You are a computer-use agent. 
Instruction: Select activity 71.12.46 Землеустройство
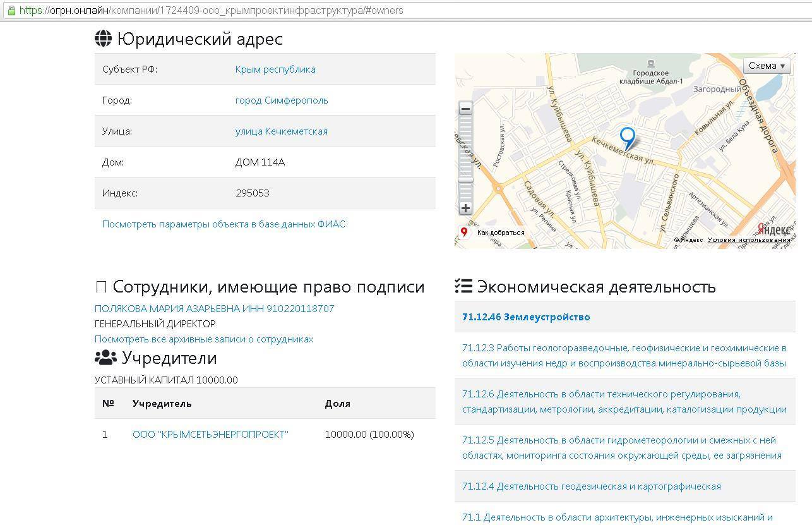[526, 317]
